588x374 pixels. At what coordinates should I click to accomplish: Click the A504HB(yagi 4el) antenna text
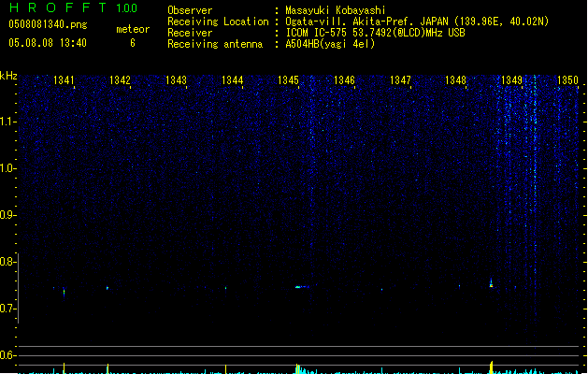[x=330, y=44]
